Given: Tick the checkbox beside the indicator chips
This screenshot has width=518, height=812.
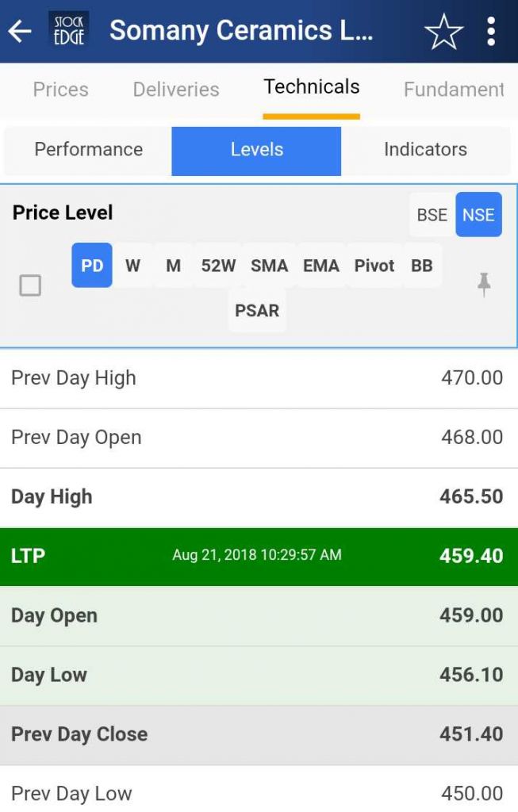Looking at the screenshot, I should pos(30,285).
